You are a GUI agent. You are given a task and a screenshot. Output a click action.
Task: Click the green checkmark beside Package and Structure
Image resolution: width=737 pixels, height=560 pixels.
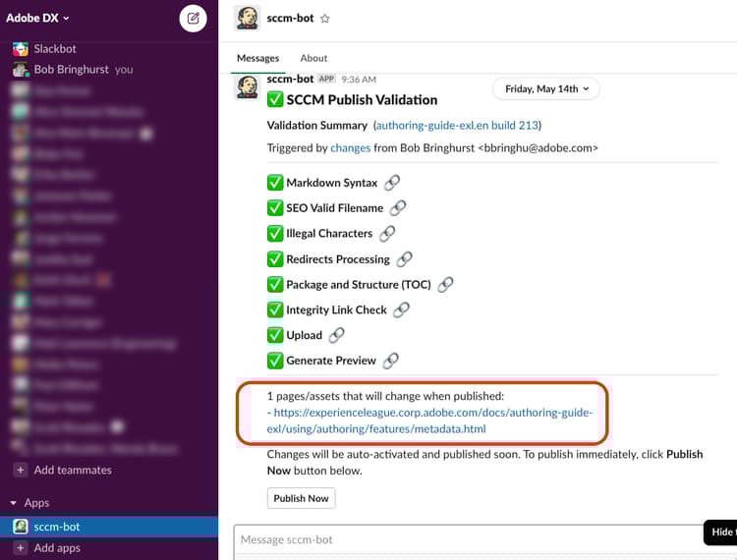pos(275,284)
